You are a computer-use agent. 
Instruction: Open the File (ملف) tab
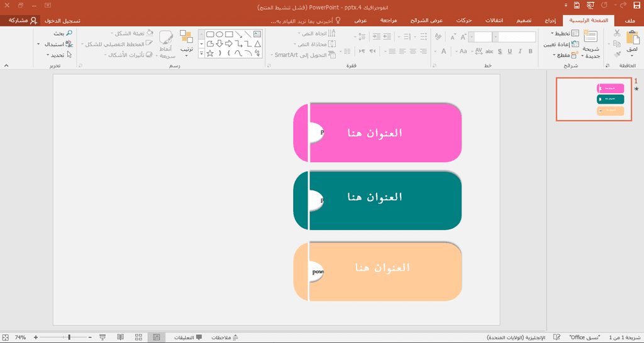point(629,21)
